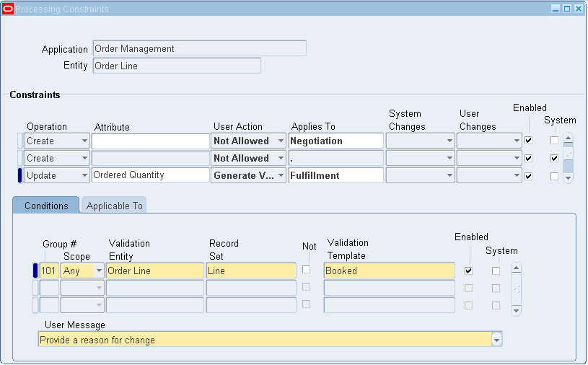Open the Scope dropdown showing Any
The width and height of the screenshot is (588, 365).
pyautogui.click(x=82, y=271)
